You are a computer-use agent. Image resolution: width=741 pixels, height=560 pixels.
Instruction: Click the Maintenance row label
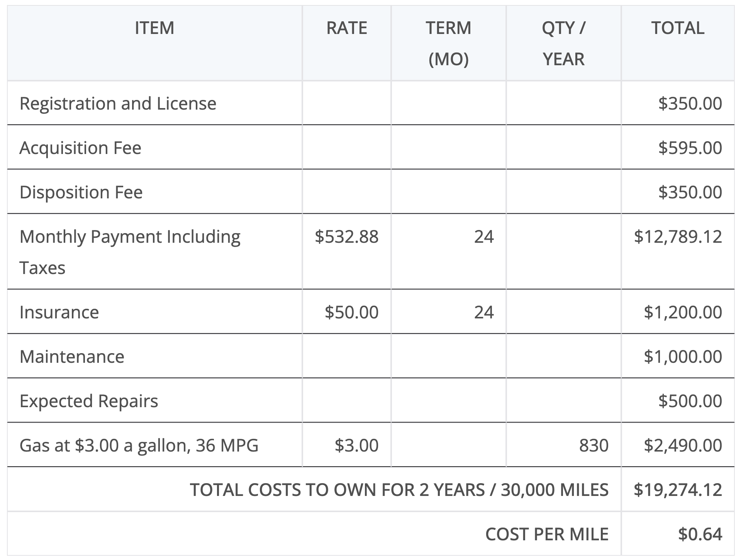[x=72, y=357]
